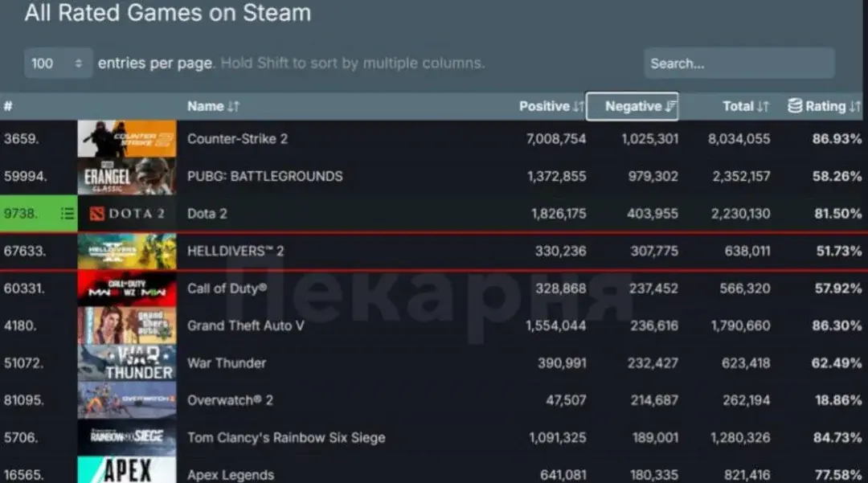Open Tom Clancy's Rainbow Six Siege link
Screen dimensions: 868x483
tap(286, 438)
